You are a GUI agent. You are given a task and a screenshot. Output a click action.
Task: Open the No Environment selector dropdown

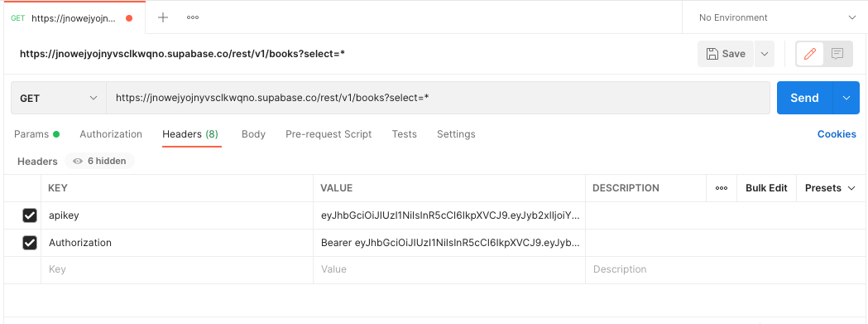coord(775,17)
